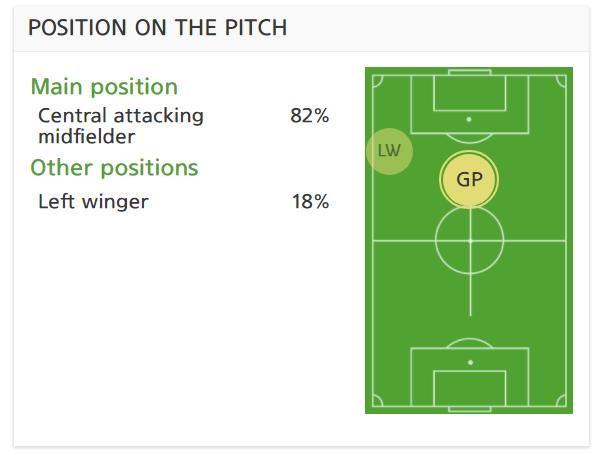Select the Main position heading
603x455 pixels.
click(x=104, y=87)
